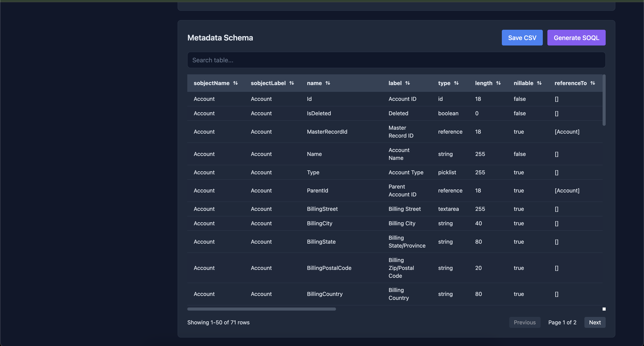
Task: Click the ParentId [Account] reference cell
Action: [567, 191]
